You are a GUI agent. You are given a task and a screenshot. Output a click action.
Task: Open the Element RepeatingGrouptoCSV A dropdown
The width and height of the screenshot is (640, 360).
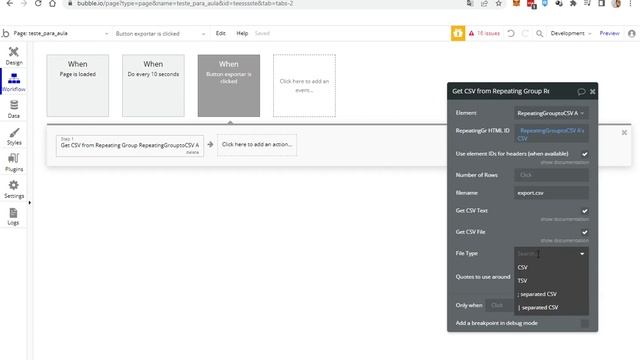pos(551,113)
